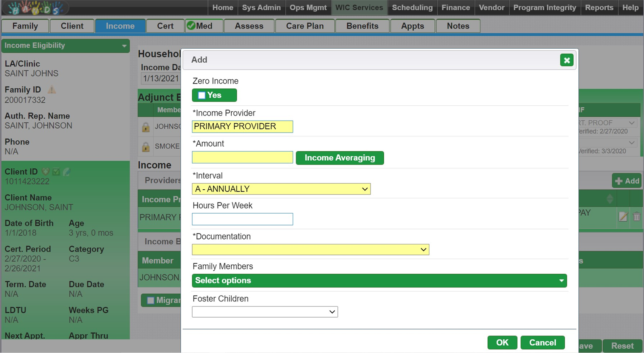This screenshot has height=353, width=644.
Task: Expand Family Members Select options dropdown
Action: coord(379,281)
